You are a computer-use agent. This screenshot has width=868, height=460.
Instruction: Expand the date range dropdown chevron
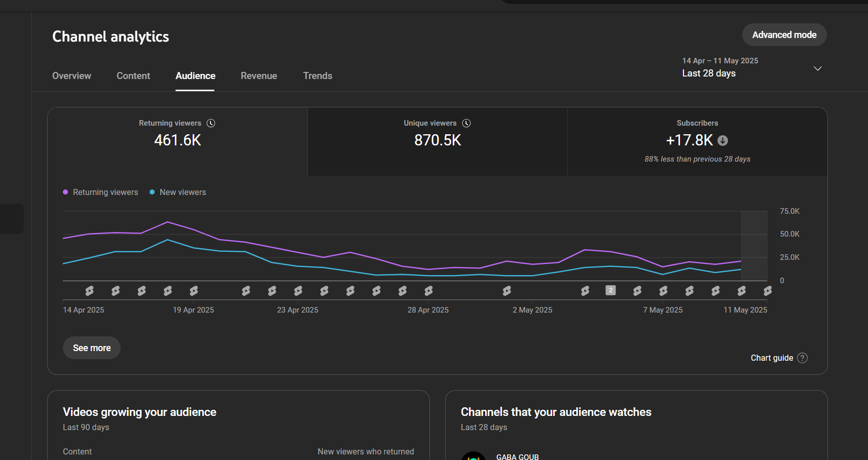[x=817, y=68]
